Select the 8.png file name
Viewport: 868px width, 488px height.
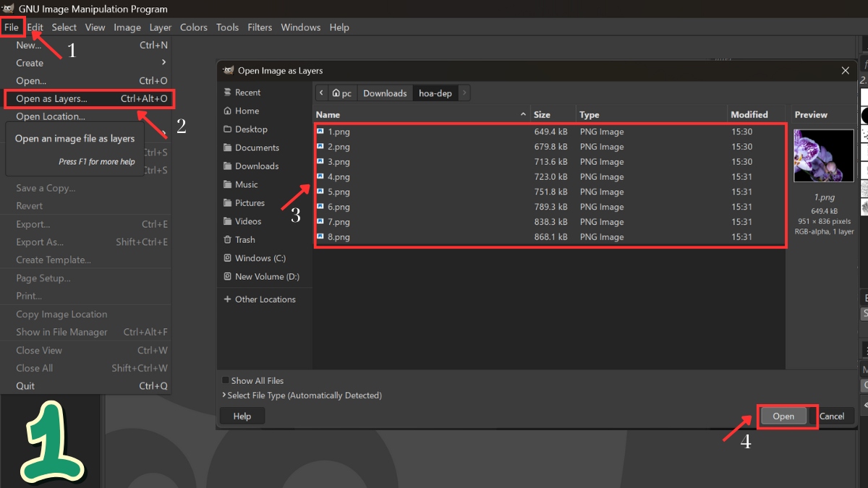coord(339,237)
